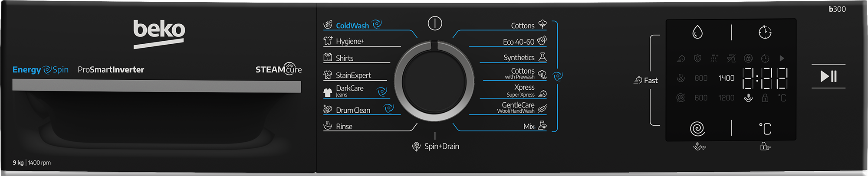Select the Hygiene+ program
Viewport: 868px width, 176px height.
point(350,41)
